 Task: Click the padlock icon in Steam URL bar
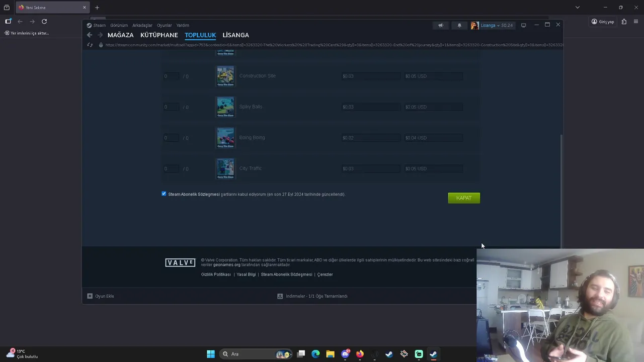pyautogui.click(x=101, y=45)
